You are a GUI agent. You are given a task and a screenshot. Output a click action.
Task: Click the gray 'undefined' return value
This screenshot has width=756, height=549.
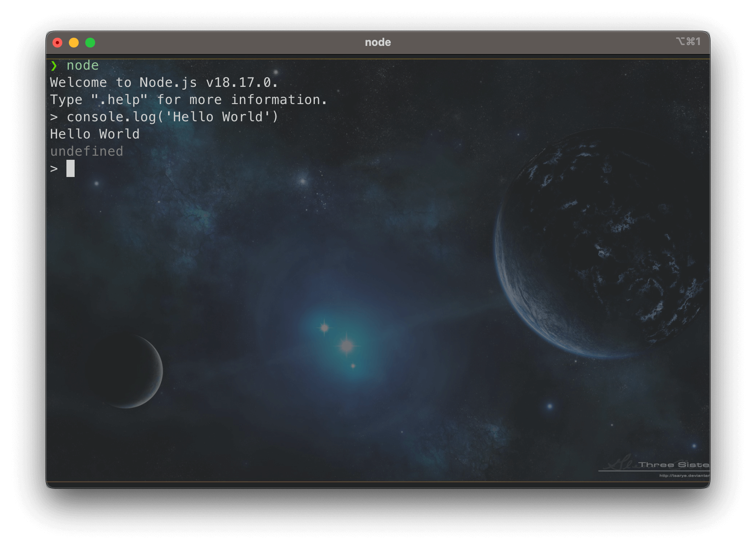pyautogui.click(x=87, y=152)
